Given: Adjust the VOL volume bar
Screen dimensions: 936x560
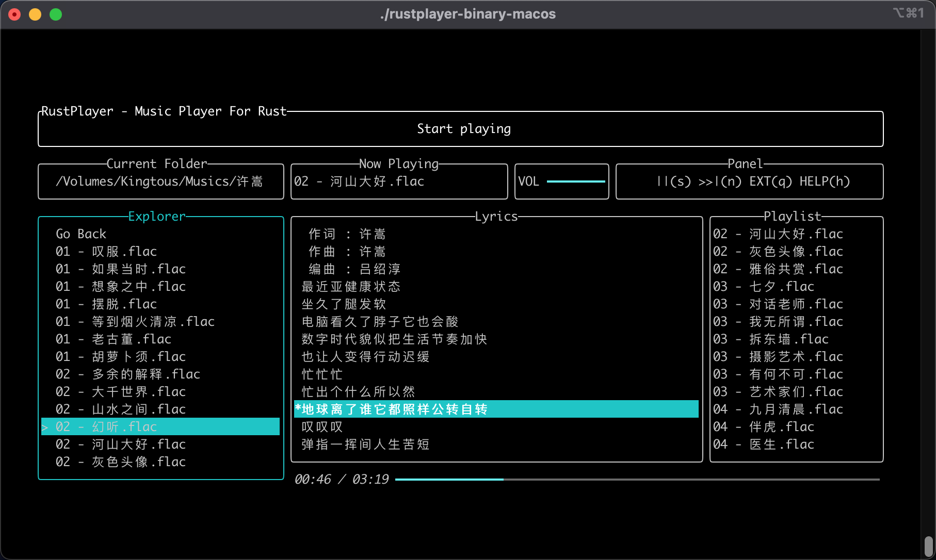Looking at the screenshot, I should (x=575, y=182).
